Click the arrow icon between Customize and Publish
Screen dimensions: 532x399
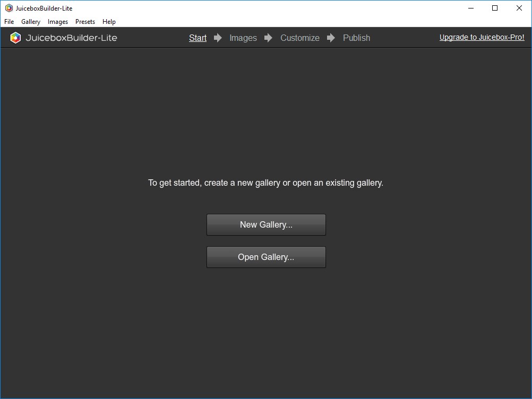point(330,38)
